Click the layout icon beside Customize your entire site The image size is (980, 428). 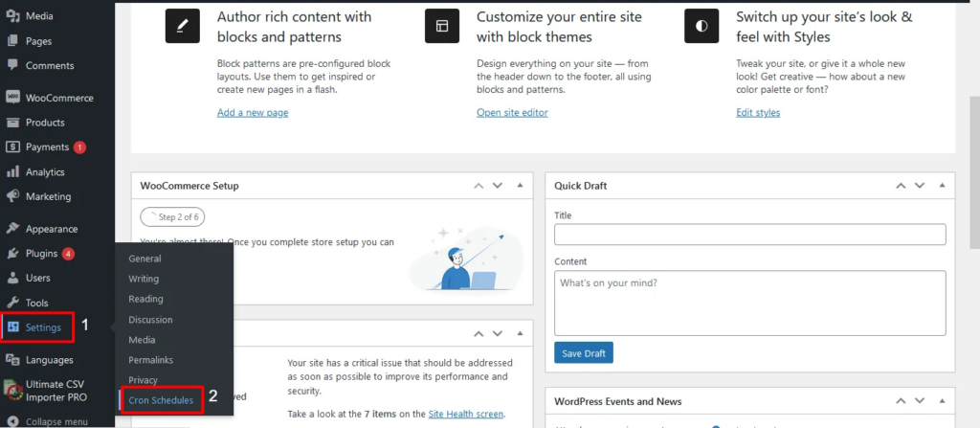click(x=442, y=26)
